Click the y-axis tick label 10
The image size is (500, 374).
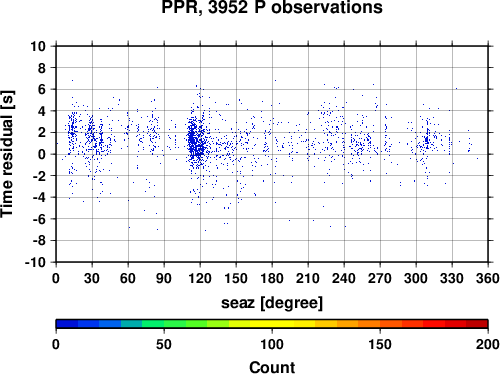pos(38,46)
